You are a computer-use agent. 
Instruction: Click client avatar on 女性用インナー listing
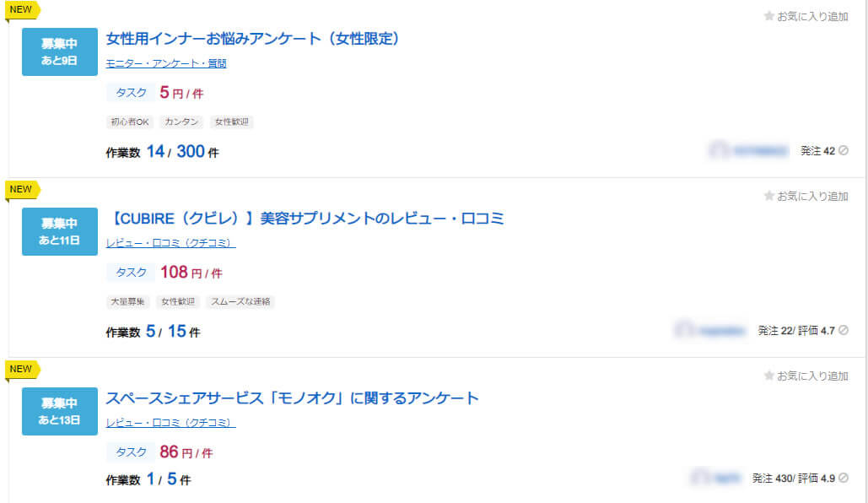coord(719,151)
